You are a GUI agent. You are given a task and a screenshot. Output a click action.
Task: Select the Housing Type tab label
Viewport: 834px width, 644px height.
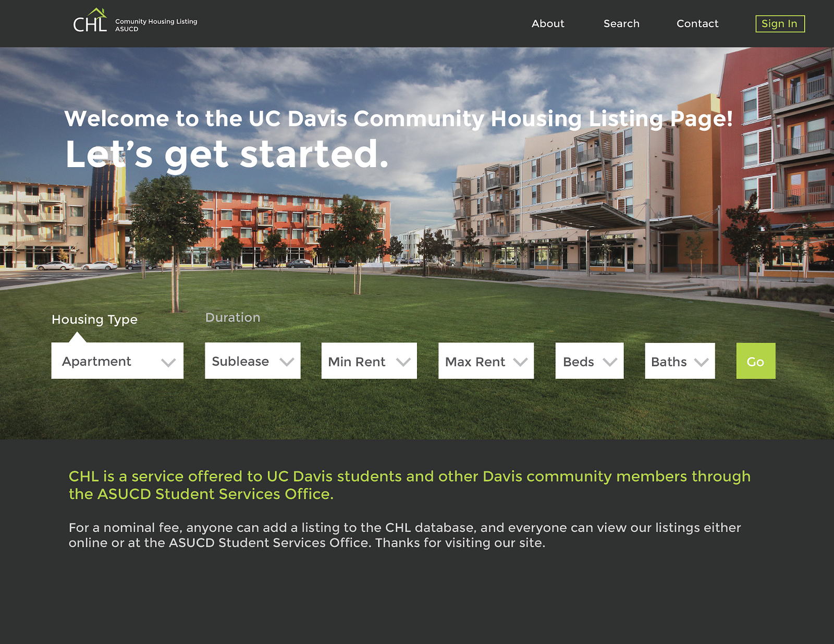(94, 319)
